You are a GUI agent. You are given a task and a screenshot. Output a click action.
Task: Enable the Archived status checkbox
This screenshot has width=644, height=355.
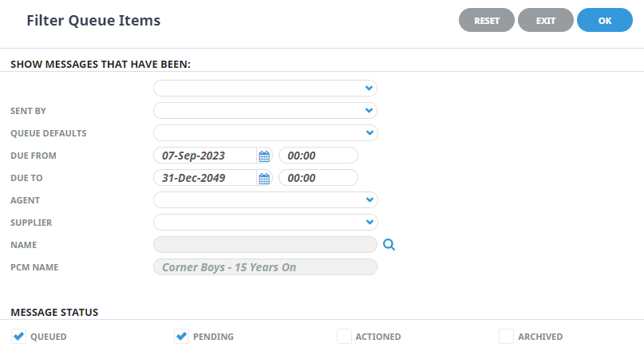click(506, 337)
